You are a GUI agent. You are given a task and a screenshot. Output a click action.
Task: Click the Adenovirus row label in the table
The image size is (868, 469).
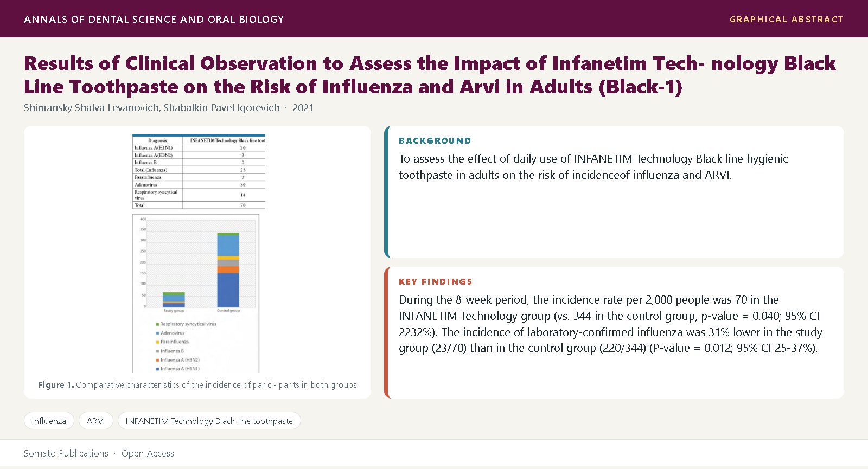coord(146,185)
